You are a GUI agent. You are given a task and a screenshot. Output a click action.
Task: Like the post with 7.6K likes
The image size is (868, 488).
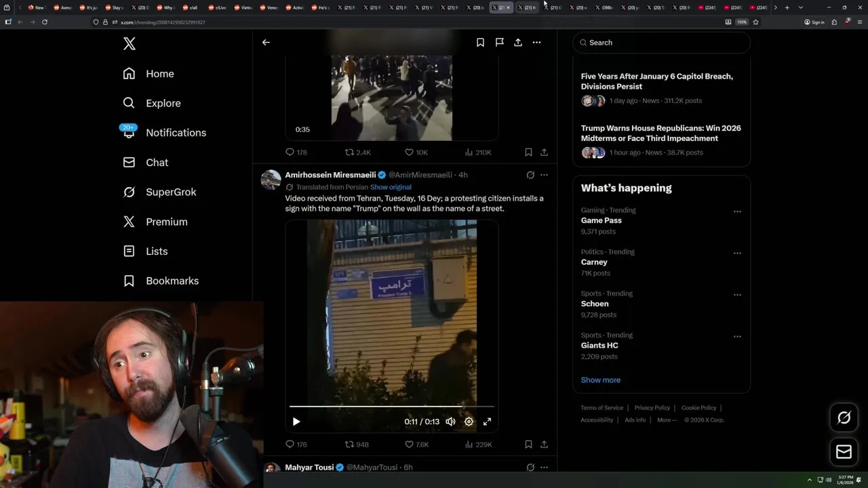coord(416,445)
